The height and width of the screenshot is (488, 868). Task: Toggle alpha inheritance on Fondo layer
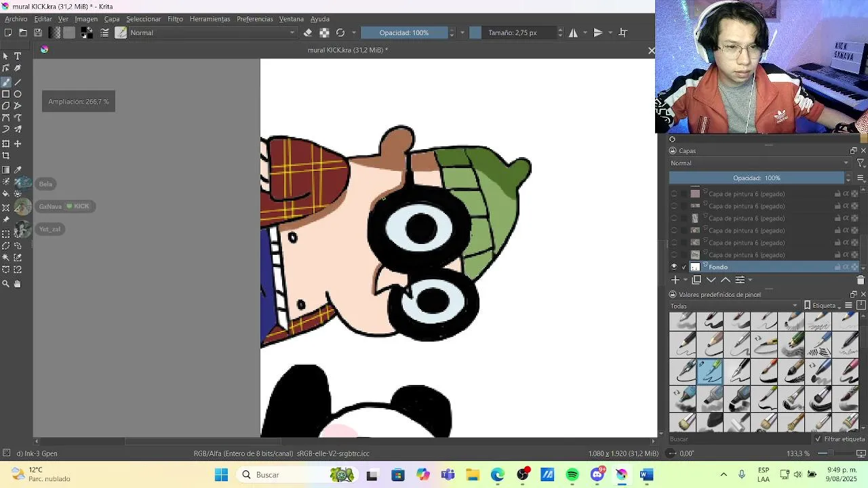click(846, 267)
